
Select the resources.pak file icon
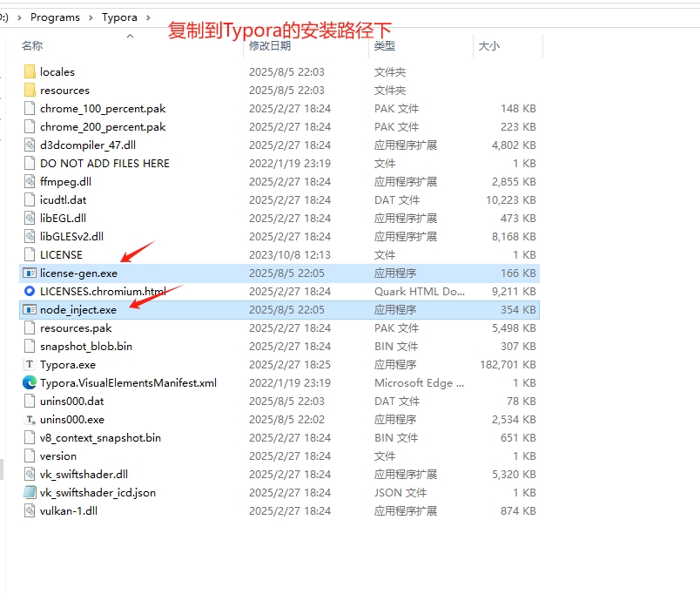click(x=30, y=328)
